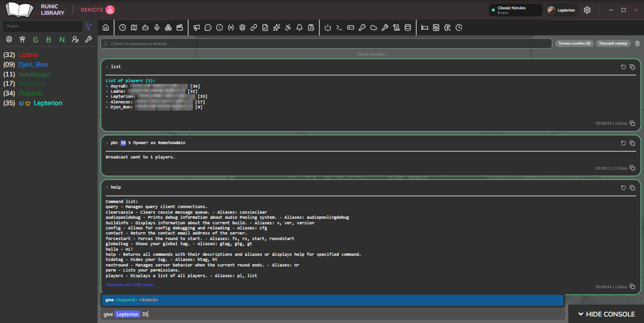Clear console output with trash icon
The image size is (644, 323).
[637, 44]
